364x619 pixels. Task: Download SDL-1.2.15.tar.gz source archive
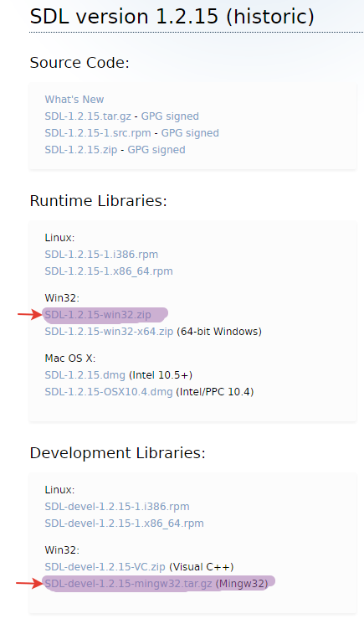[88, 116]
